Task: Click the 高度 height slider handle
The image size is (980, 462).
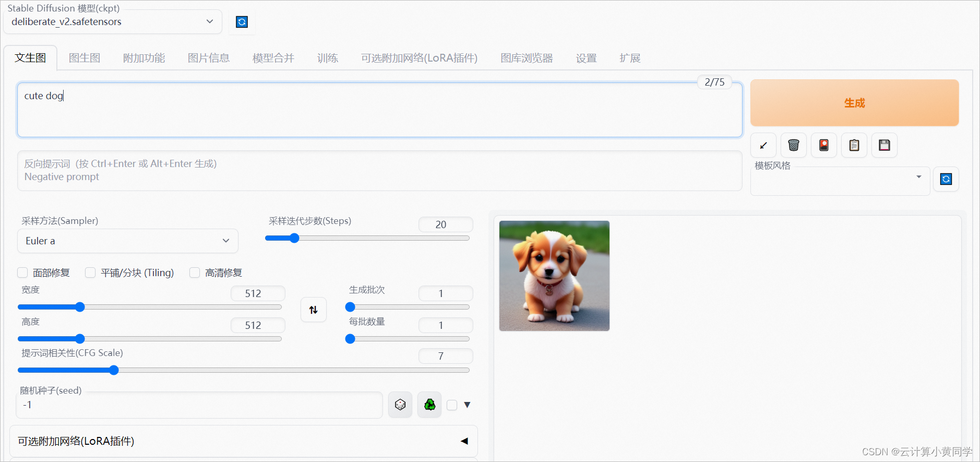Action: tap(80, 339)
